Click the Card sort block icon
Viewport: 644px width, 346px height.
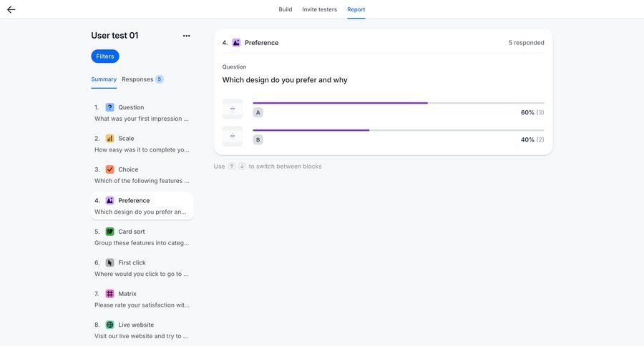click(109, 232)
